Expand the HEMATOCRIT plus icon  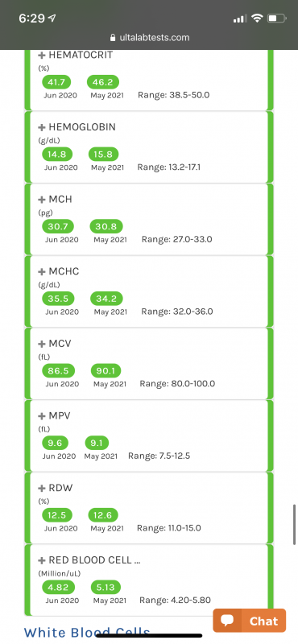42,55
